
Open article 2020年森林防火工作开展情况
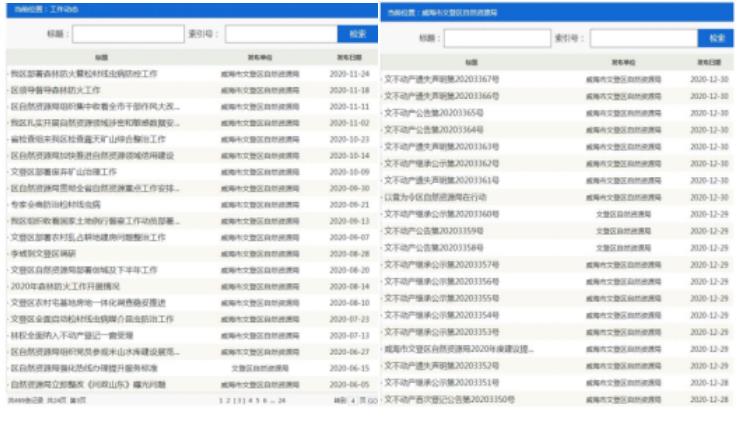[x=66, y=285]
